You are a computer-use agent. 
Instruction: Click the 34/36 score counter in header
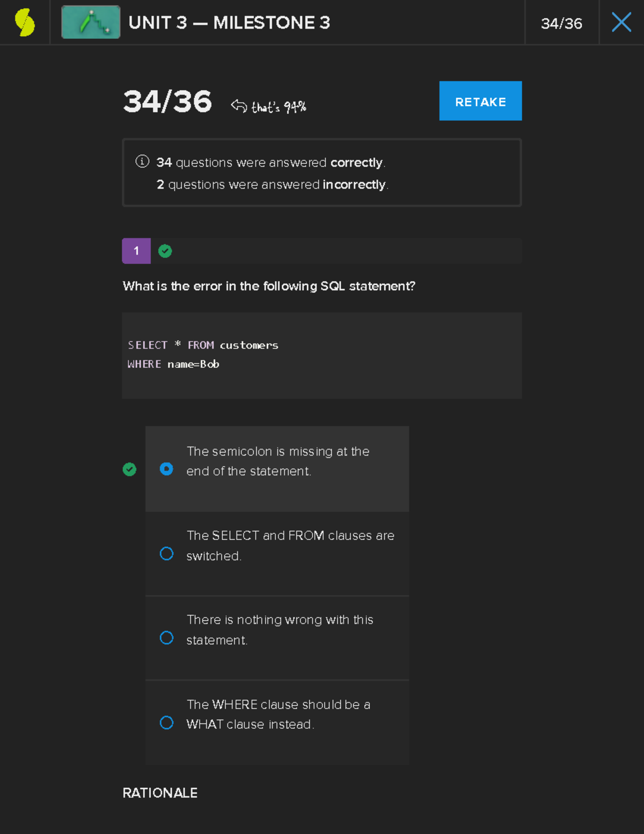point(561,24)
